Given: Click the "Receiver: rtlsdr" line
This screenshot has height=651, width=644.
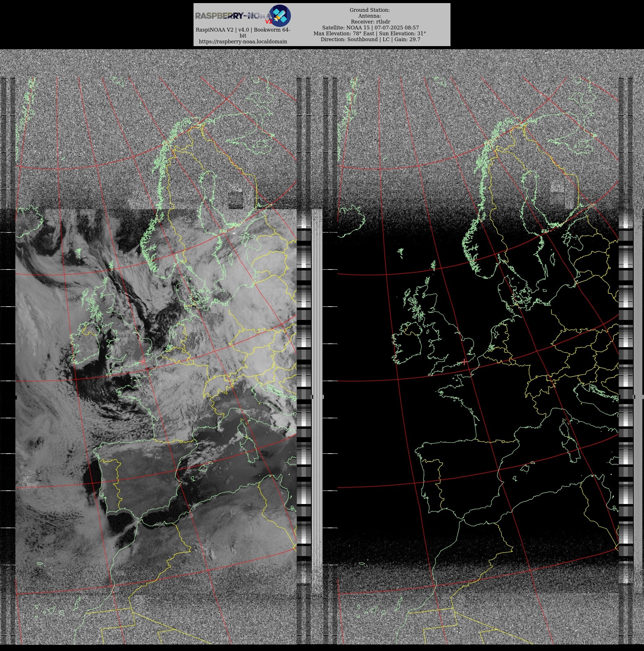Looking at the screenshot, I should point(370,22).
